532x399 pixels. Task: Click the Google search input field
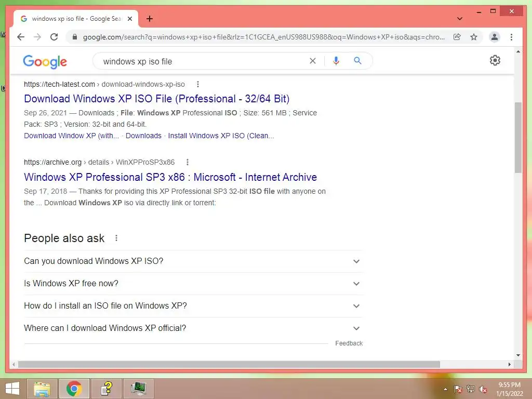[x=204, y=61]
